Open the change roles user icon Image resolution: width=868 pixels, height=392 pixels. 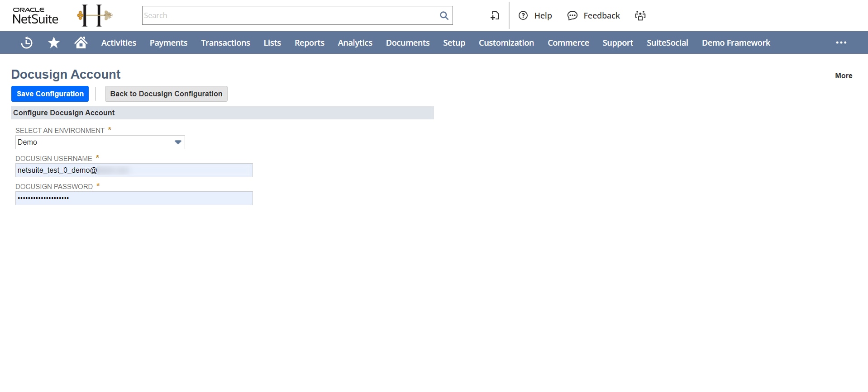coord(640,15)
